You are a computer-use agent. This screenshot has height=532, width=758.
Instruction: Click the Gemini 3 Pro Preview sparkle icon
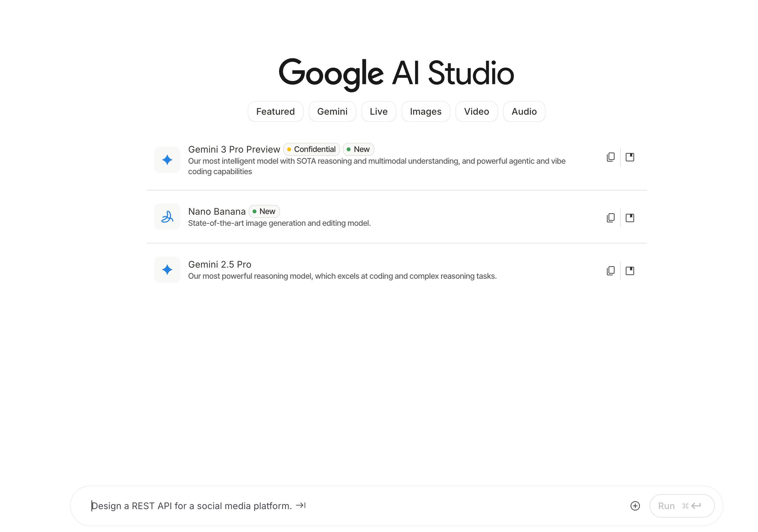coord(167,160)
